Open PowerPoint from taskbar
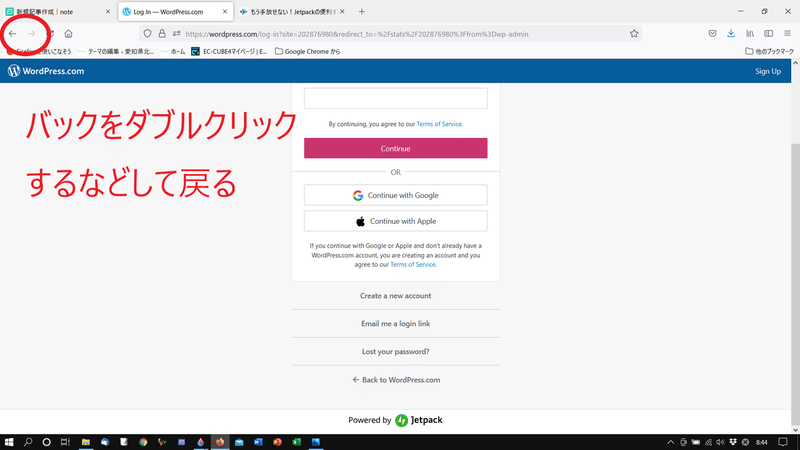Image resolution: width=800 pixels, height=450 pixels. click(x=278, y=442)
